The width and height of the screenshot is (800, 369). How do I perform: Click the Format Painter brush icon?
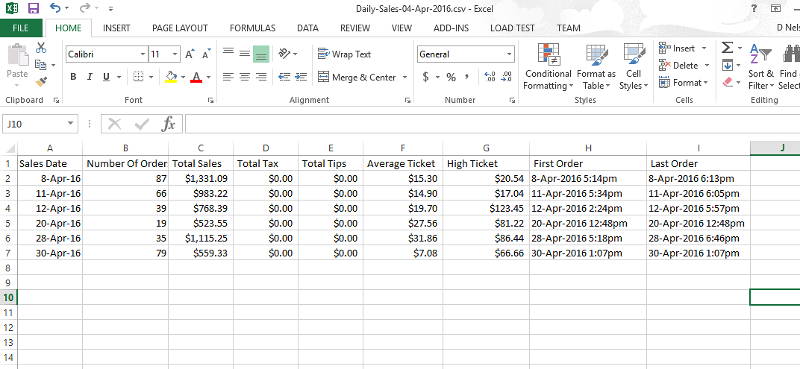[41, 82]
